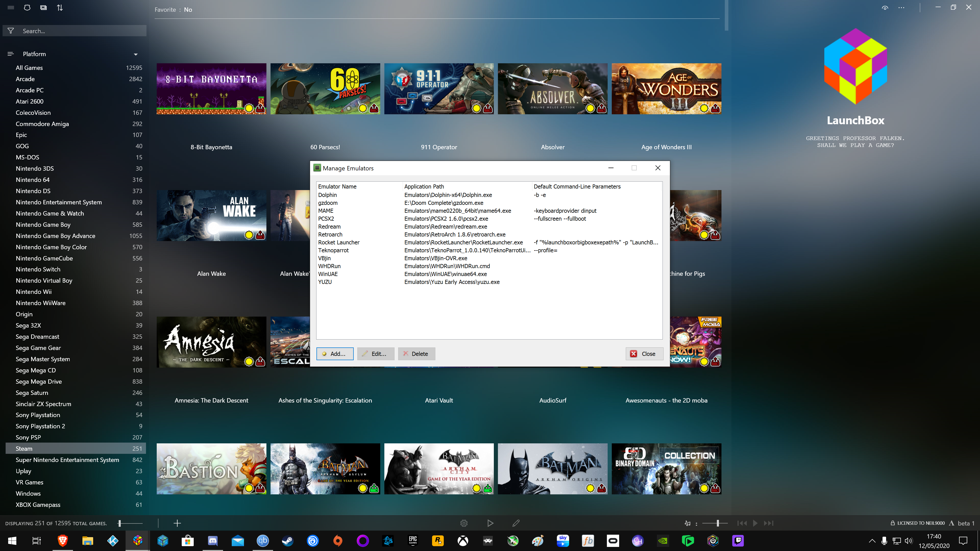Click the plus add icon in bottom bar

pyautogui.click(x=177, y=523)
